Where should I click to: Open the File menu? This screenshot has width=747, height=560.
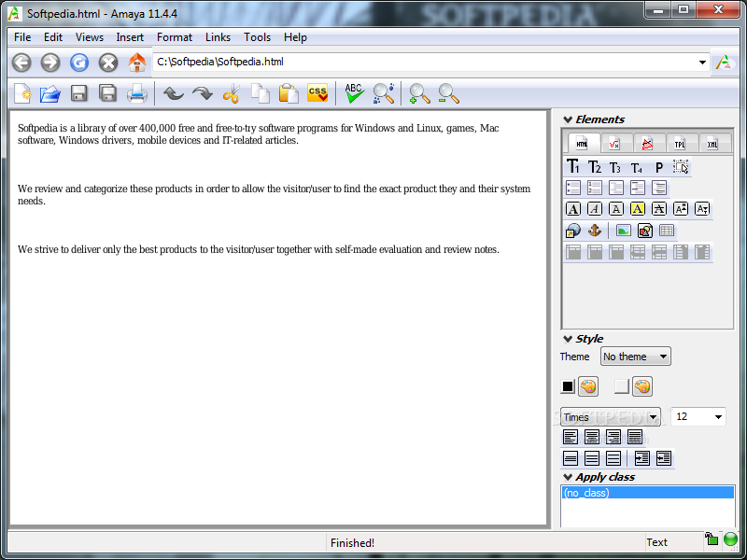pyautogui.click(x=22, y=37)
